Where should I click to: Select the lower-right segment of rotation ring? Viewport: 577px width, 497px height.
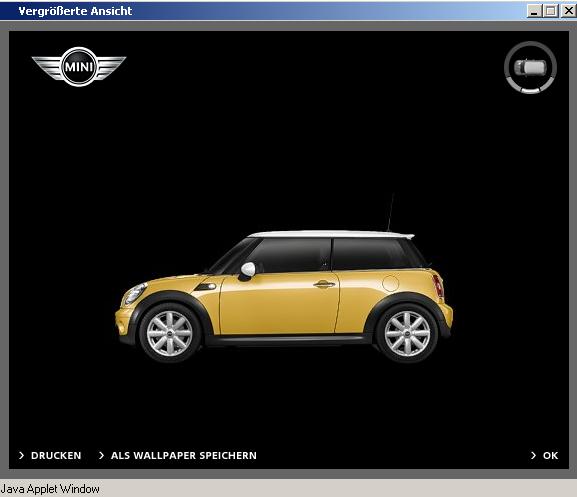(548, 83)
